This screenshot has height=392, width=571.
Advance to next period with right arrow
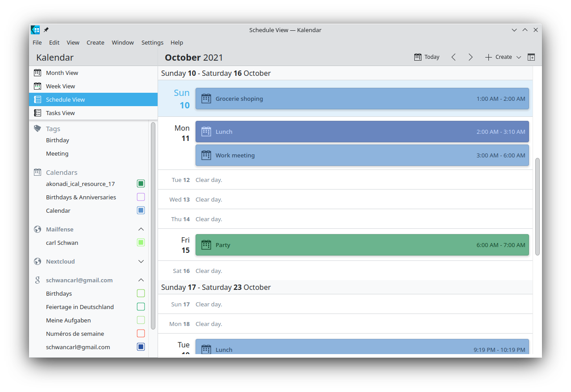click(471, 57)
